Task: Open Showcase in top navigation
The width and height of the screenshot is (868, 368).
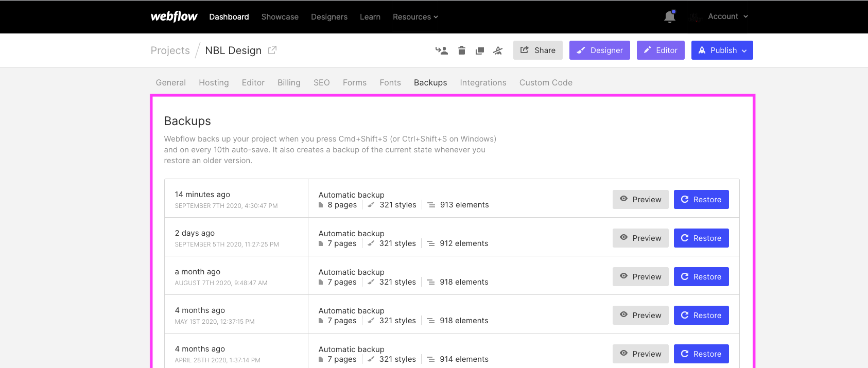Action: (280, 17)
